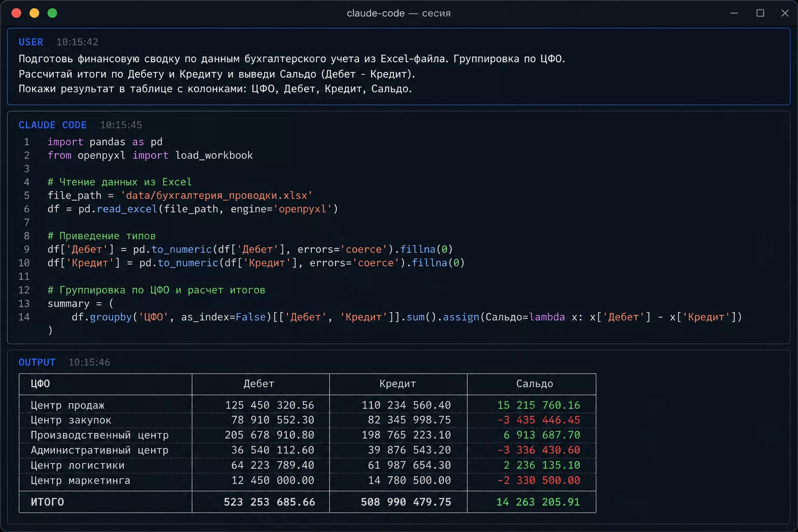Click the comment '# Чтение данных из Excel'

tap(119, 182)
